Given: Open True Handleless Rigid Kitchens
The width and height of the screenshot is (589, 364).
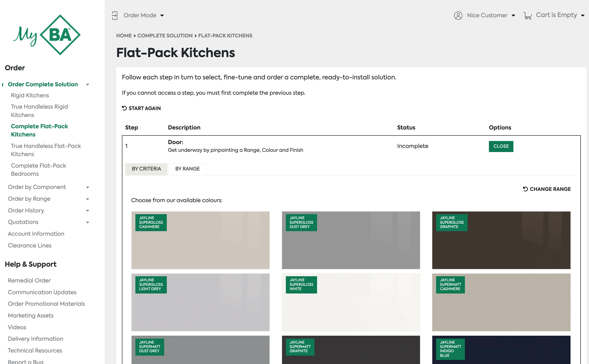Looking at the screenshot, I should [40, 111].
